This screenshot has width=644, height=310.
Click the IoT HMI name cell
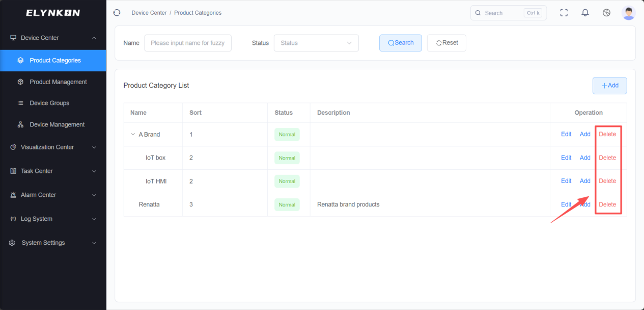point(156,181)
